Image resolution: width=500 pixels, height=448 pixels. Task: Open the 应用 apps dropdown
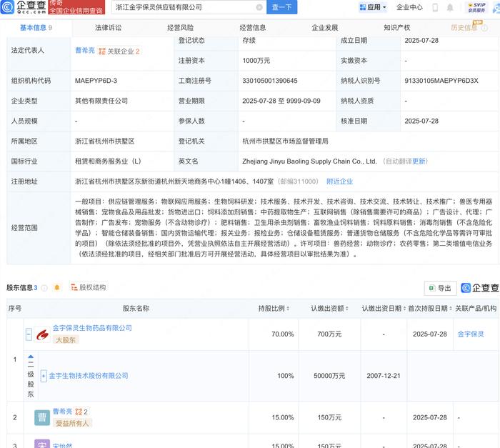tap(372, 7)
